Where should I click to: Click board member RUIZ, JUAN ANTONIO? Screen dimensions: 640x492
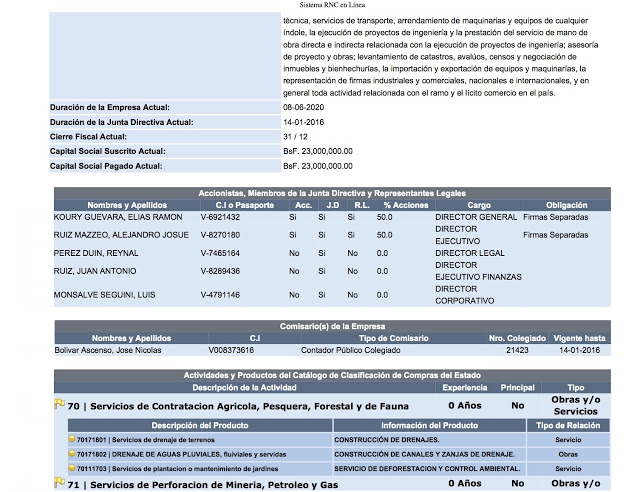click(95, 271)
